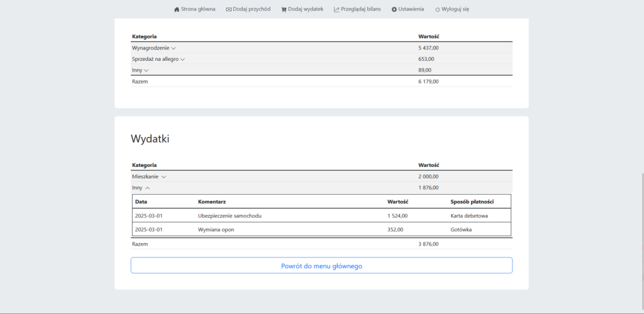
Task: Select the Wymiana opon expense row
Action: 321,229
